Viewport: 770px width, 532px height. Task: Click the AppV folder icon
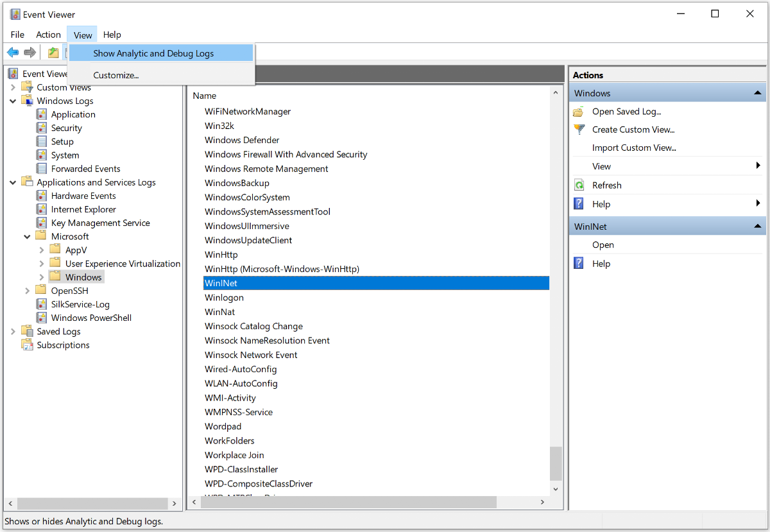tap(56, 250)
